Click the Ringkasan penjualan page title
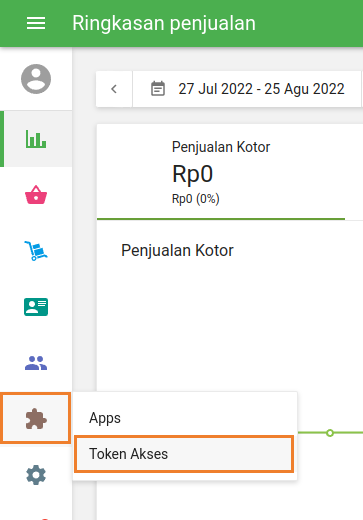 (x=164, y=23)
